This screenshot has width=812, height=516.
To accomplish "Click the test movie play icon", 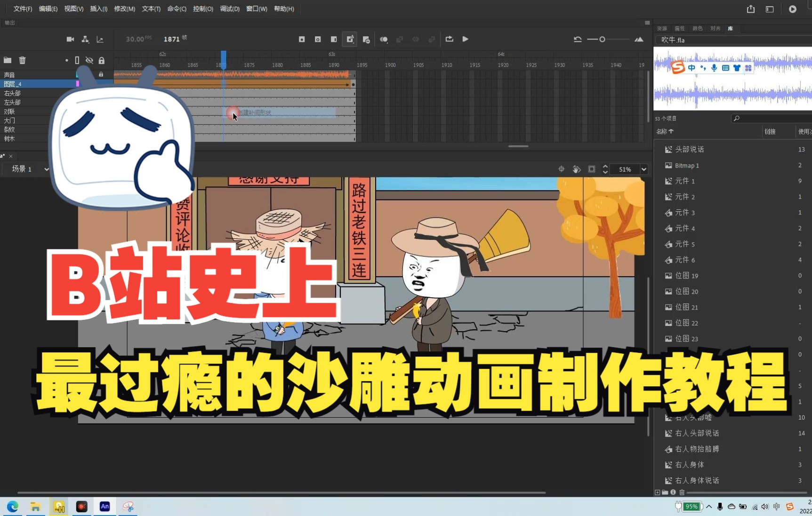I will pos(793,9).
